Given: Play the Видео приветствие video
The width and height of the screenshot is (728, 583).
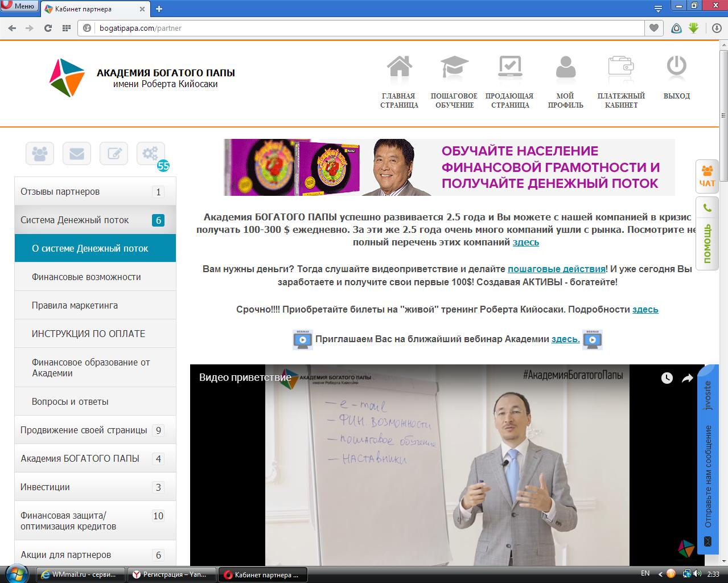Looking at the screenshot, I should click(447, 465).
